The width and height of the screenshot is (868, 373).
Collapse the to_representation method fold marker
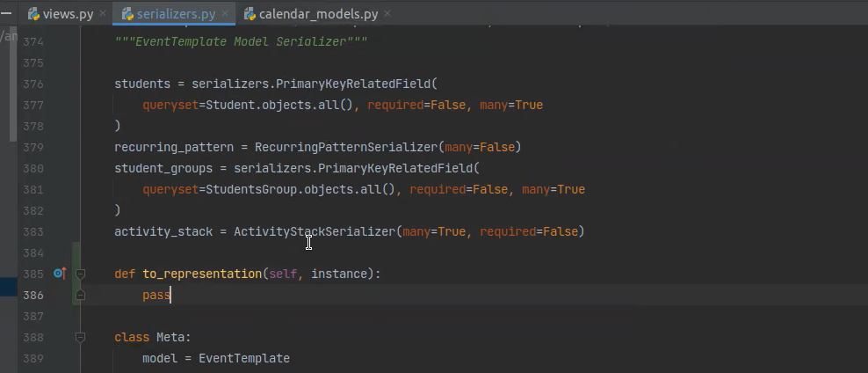(x=80, y=274)
